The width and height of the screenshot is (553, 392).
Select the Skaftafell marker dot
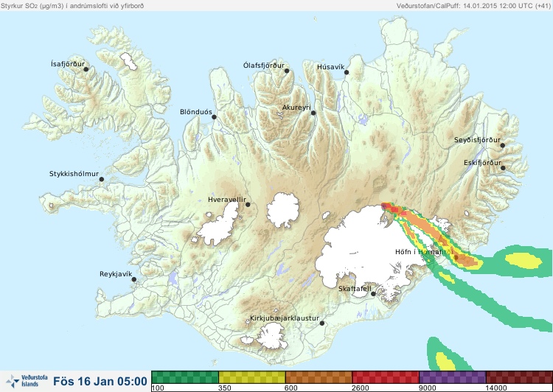click(x=373, y=294)
